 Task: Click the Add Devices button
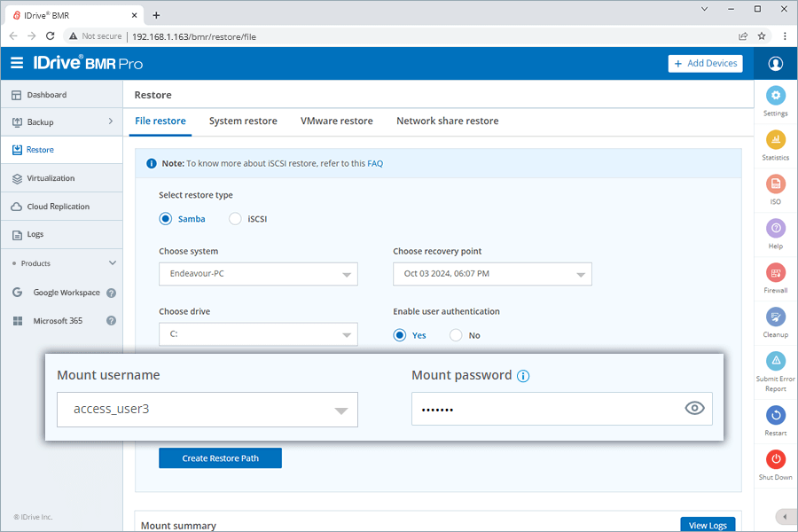click(x=705, y=64)
